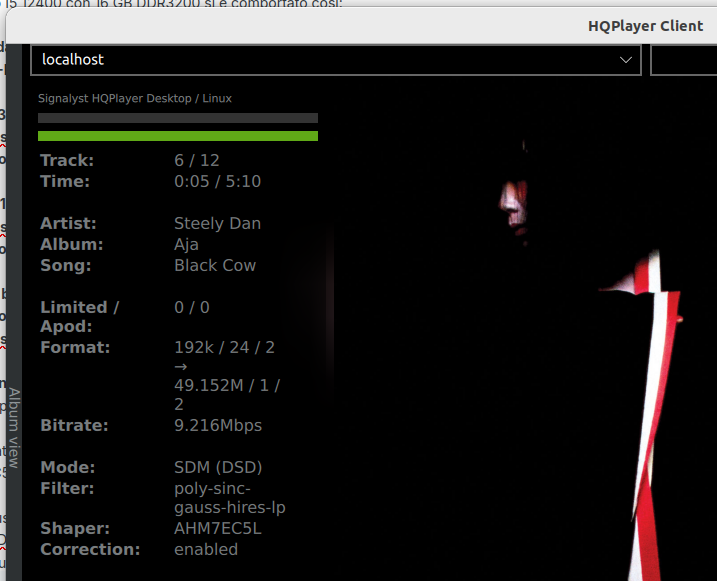
Task: Click the input format '192k / 24 / 2'
Action: click(x=225, y=347)
